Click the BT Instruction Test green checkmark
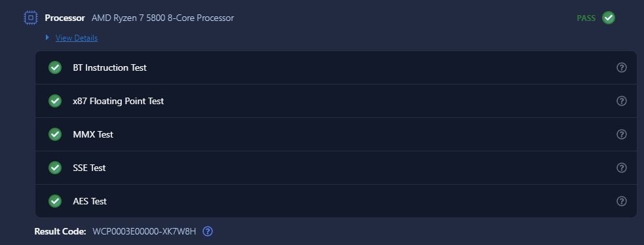The height and width of the screenshot is (245, 644). click(x=55, y=67)
